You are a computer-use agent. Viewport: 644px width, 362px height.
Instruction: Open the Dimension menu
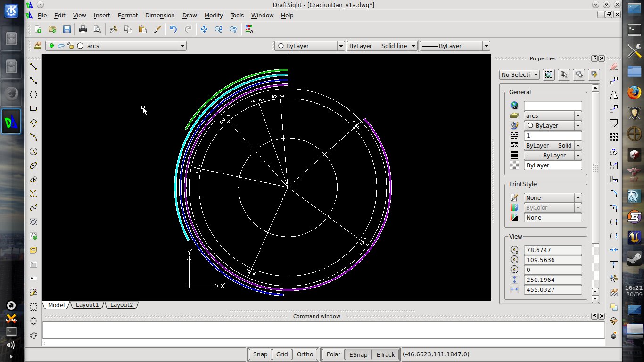pos(160,15)
